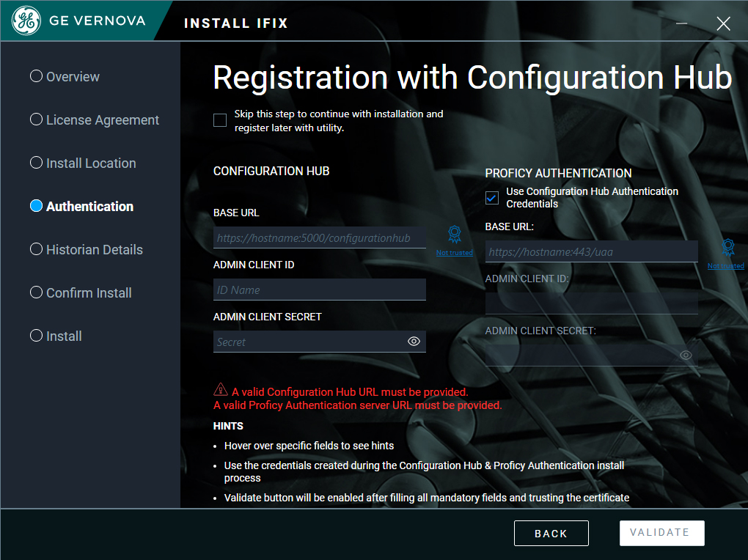748x560 pixels.
Task: Click the BACK button
Action: (x=551, y=534)
